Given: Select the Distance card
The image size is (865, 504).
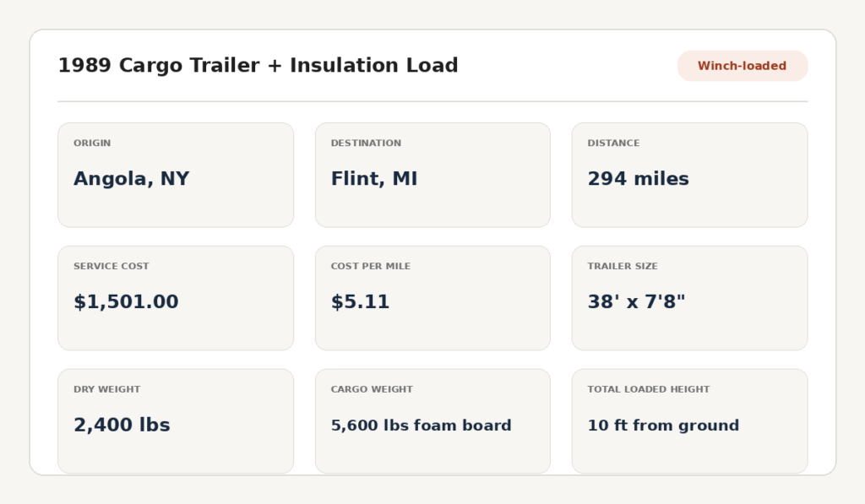Looking at the screenshot, I should pyautogui.click(x=689, y=175).
